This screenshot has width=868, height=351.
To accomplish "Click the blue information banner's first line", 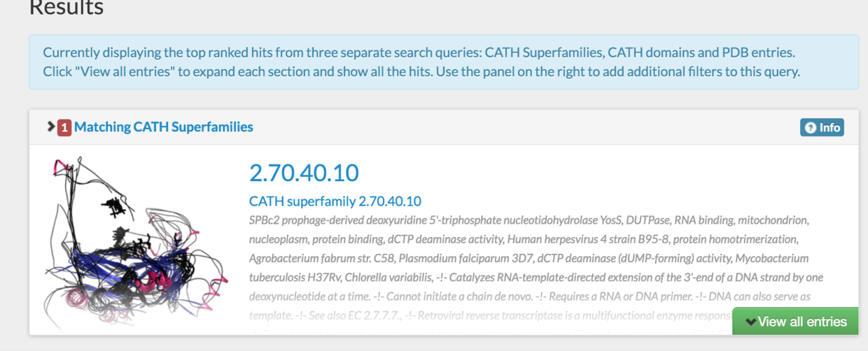I will coord(419,52).
